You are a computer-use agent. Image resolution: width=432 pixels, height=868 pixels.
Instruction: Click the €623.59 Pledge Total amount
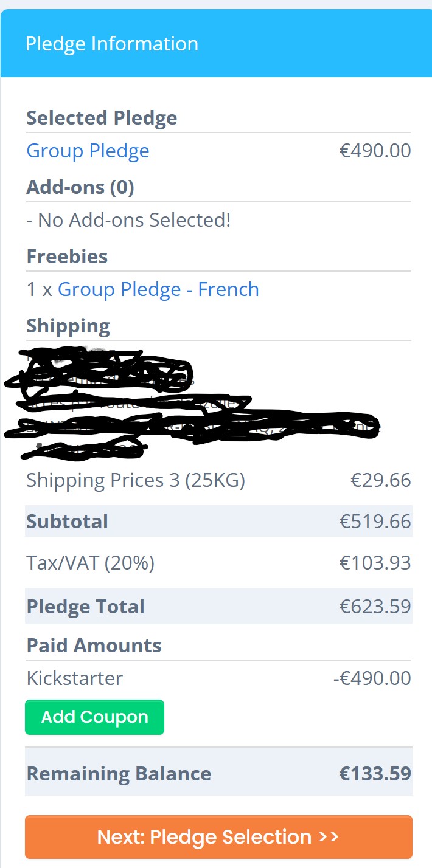[x=375, y=607]
